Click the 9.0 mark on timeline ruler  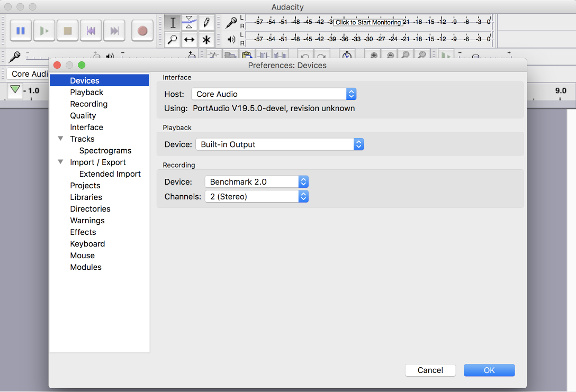tap(560, 90)
